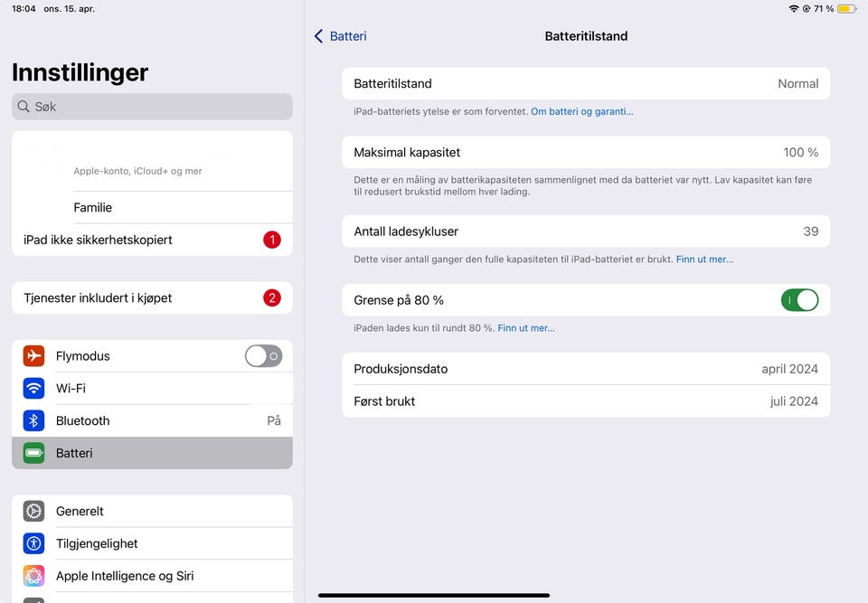Tap the Wi-Fi icon in the sidebar
868x603 pixels.
click(x=33, y=388)
